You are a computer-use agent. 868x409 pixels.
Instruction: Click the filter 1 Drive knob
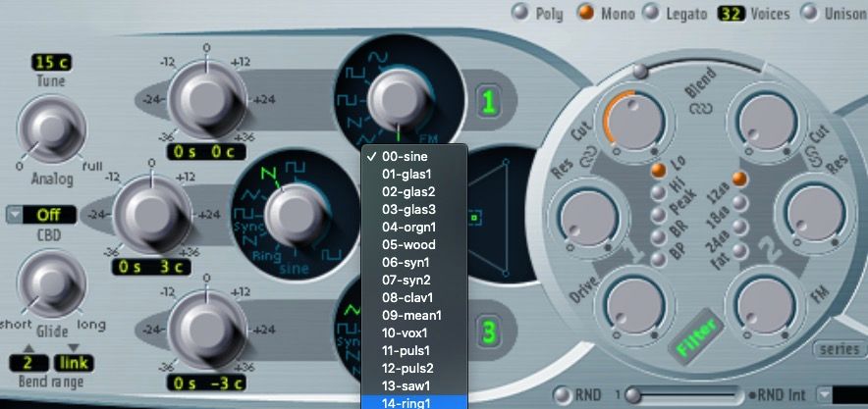pyautogui.click(x=619, y=304)
